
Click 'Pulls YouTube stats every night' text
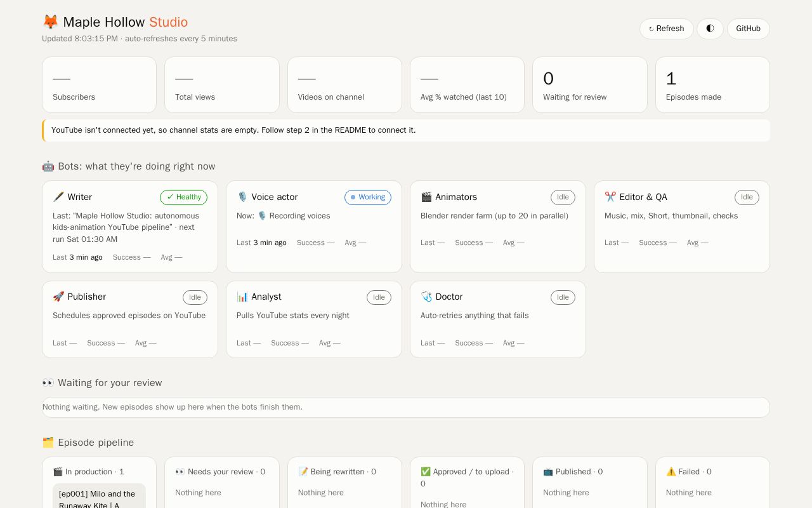(x=293, y=316)
